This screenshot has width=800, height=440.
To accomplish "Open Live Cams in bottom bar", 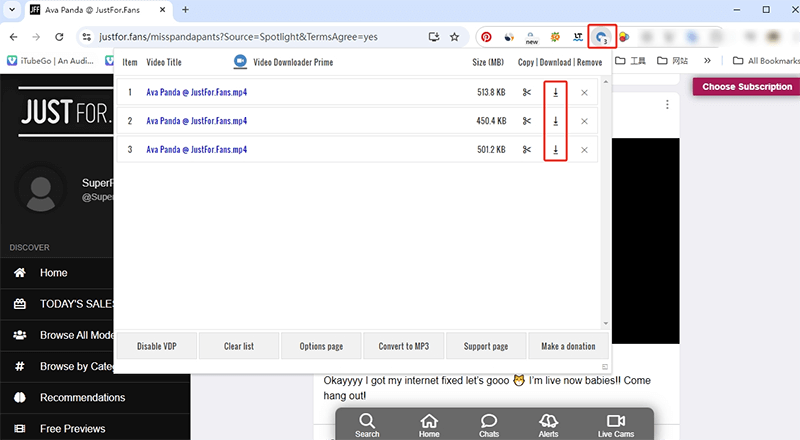I will (615, 425).
